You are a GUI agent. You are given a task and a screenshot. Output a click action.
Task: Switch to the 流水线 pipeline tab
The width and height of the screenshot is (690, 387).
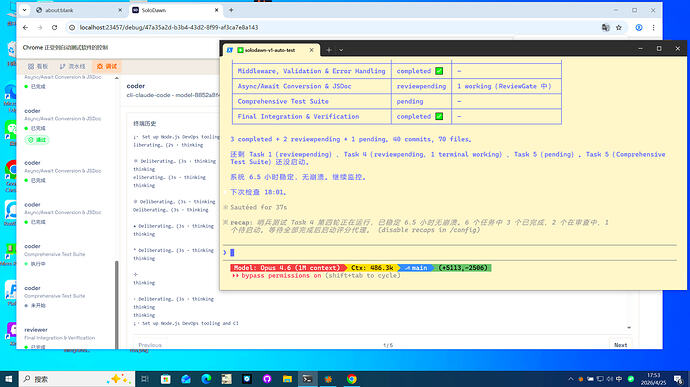(x=73, y=66)
